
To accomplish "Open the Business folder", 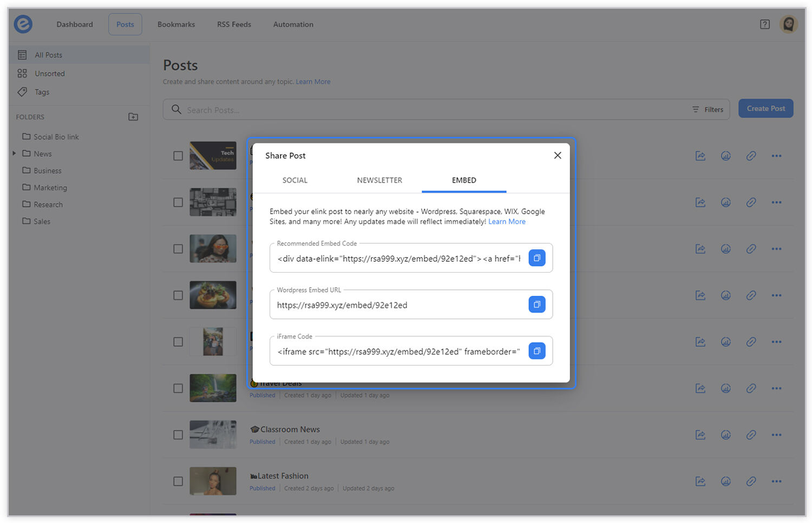I will click(x=42, y=170).
